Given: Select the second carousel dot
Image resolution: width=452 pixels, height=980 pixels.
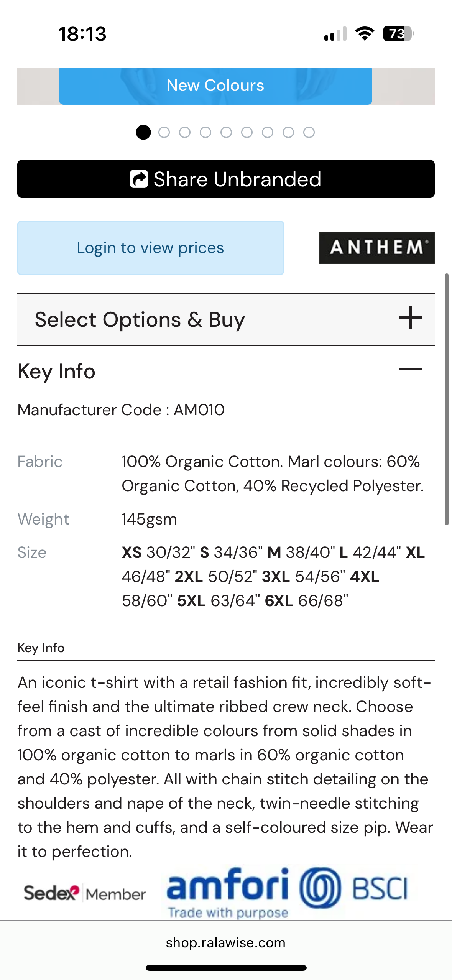Looking at the screenshot, I should click(164, 132).
